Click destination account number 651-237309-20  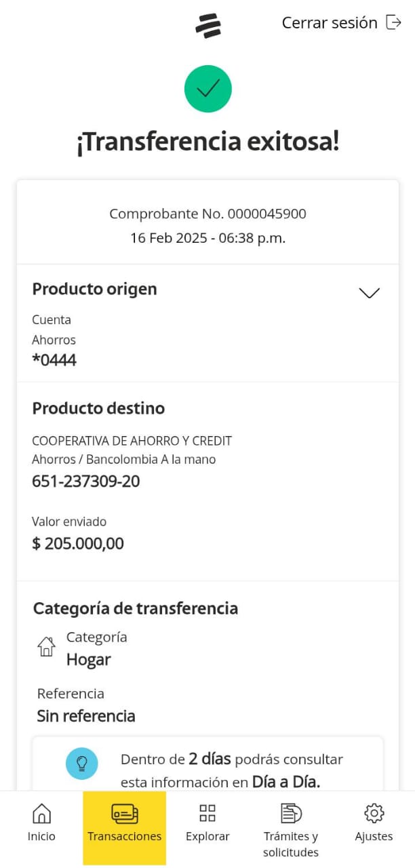tap(86, 481)
